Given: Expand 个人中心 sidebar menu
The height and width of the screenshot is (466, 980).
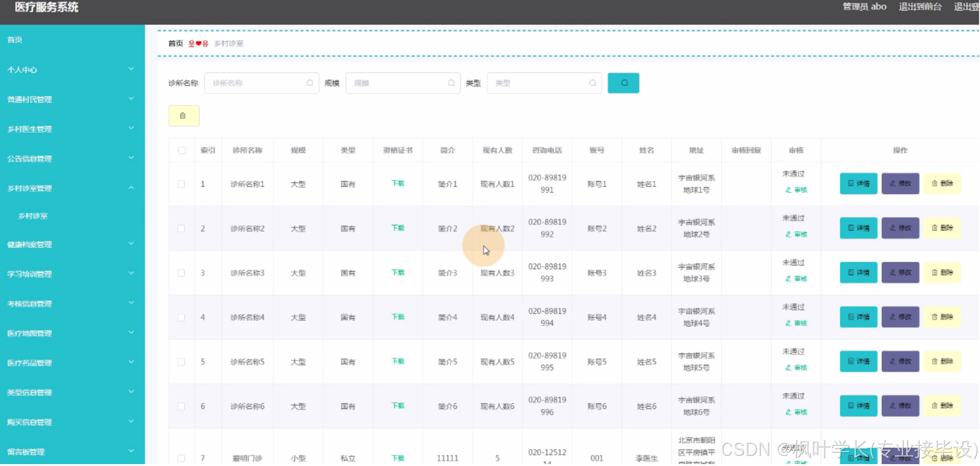Looking at the screenshot, I should 72,70.
